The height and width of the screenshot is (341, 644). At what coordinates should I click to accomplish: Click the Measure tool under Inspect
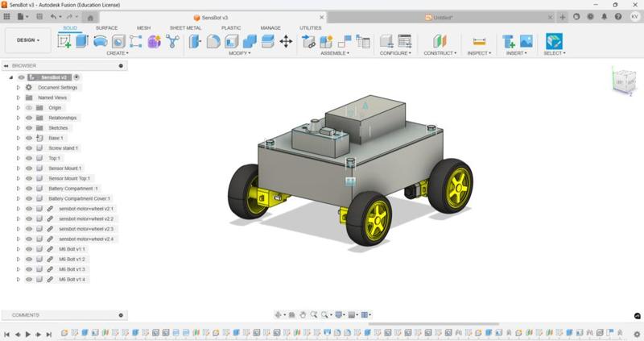click(479, 41)
